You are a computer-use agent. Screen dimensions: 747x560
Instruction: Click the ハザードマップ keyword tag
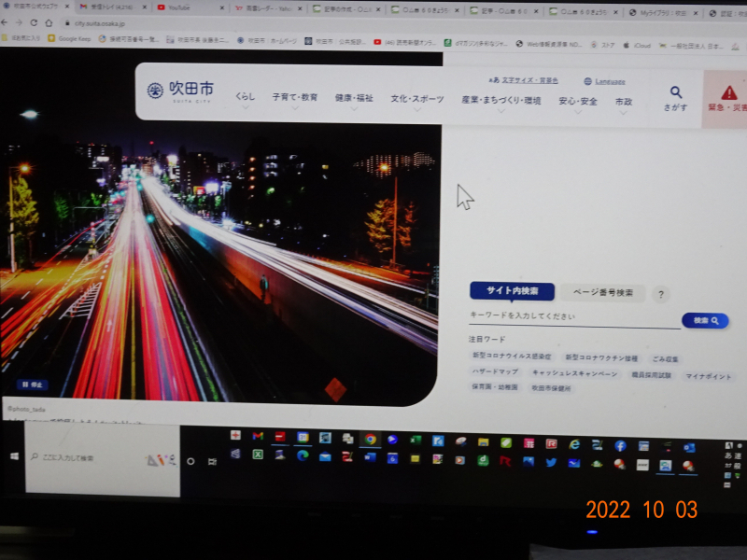coord(495,371)
